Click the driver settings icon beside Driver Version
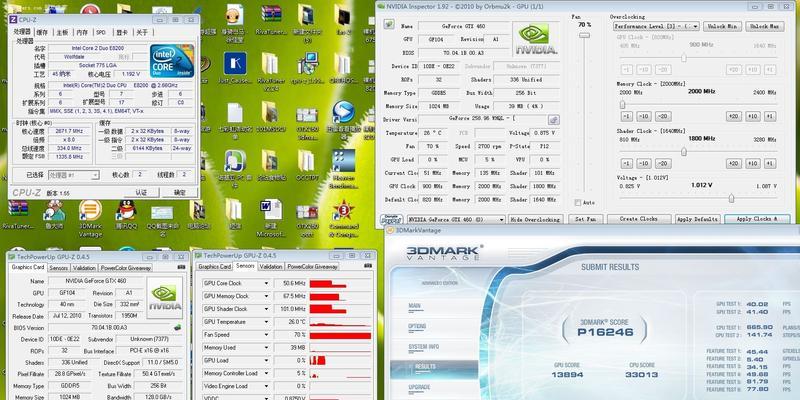The height and width of the screenshot is (400, 800). tap(554, 120)
